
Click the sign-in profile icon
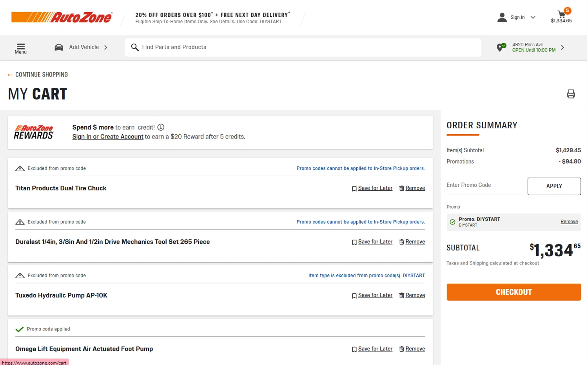point(502,17)
